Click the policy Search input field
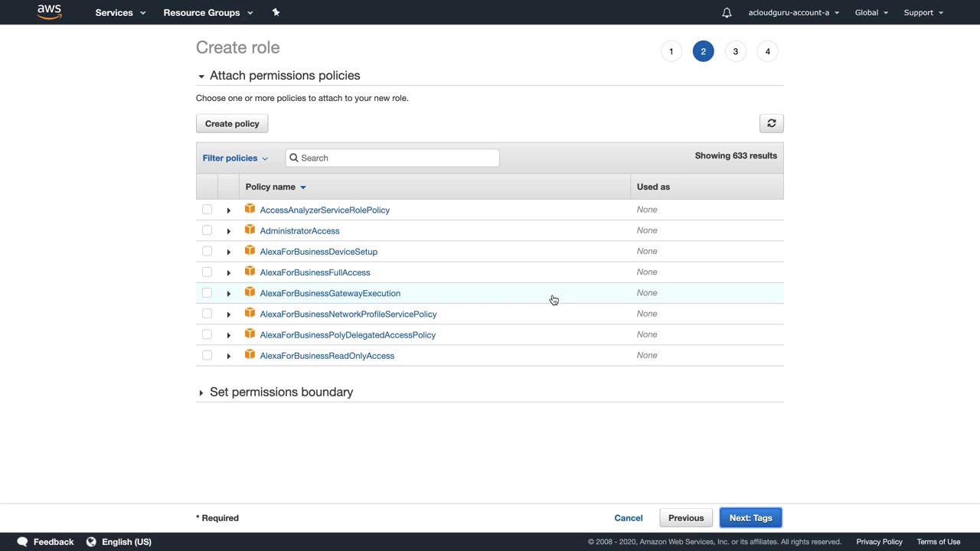 [x=398, y=158]
